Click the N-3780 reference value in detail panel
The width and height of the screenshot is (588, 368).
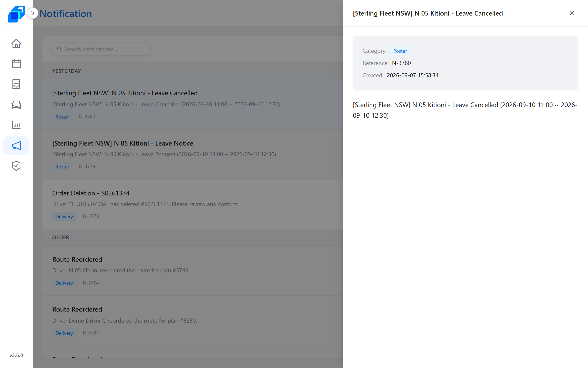[401, 63]
